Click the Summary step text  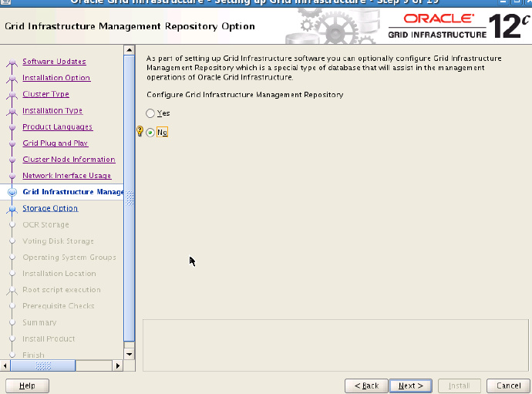[39, 322]
